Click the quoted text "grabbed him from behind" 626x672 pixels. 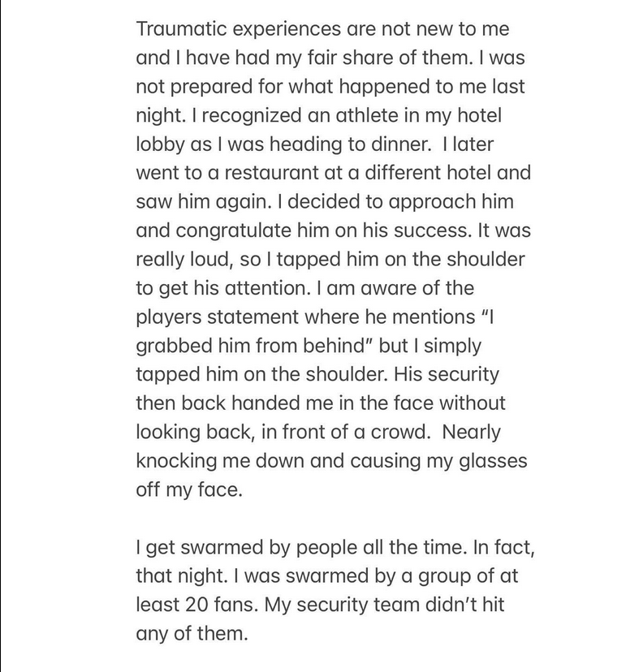click(253, 346)
